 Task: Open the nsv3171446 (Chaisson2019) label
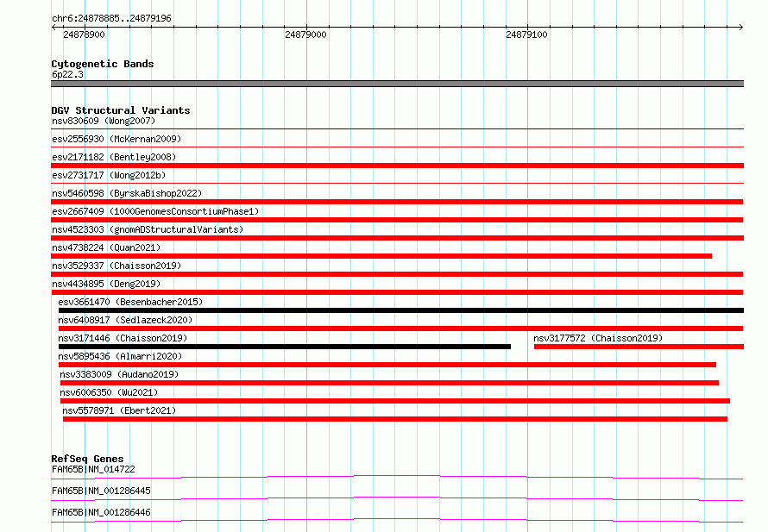pyautogui.click(x=123, y=338)
